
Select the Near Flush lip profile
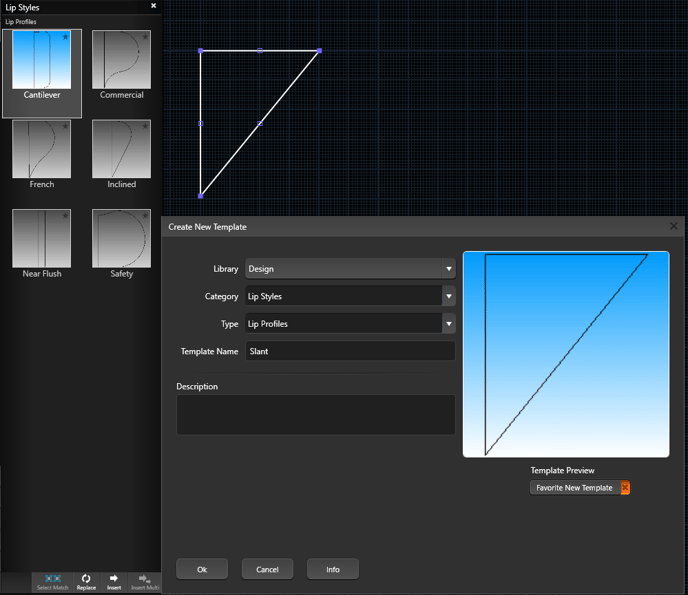(42, 239)
